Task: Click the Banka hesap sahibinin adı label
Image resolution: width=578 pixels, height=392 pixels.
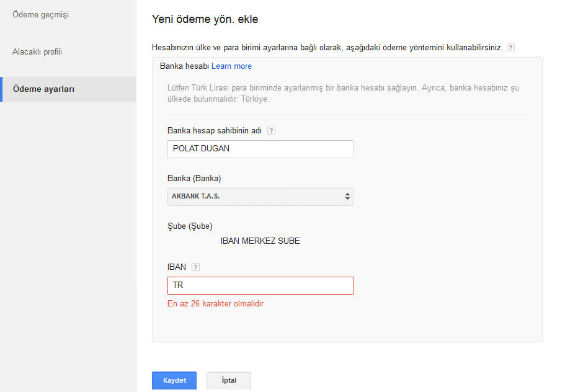Action: tap(215, 131)
